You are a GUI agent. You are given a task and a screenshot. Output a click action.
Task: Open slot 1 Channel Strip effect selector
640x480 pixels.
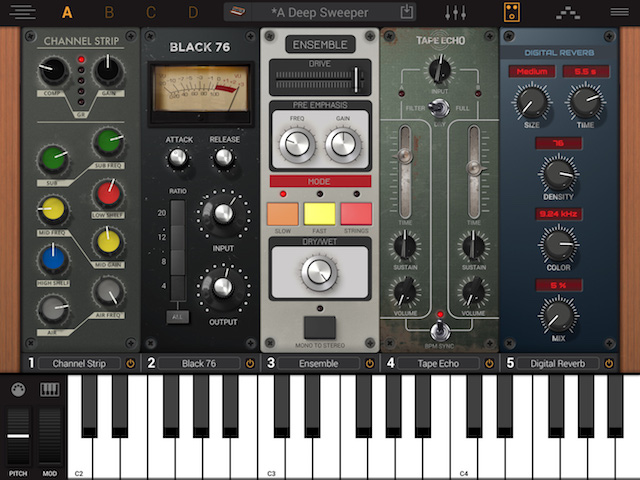point(79,363)
